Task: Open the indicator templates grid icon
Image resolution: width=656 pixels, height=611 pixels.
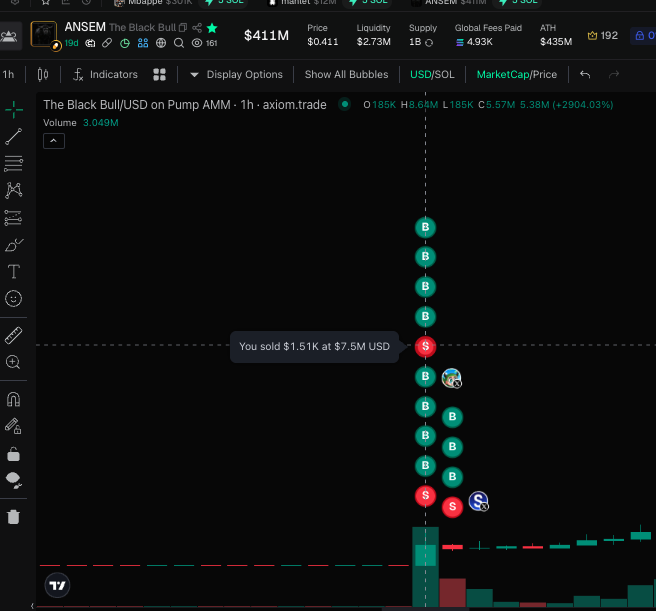Action: point(159,74)
